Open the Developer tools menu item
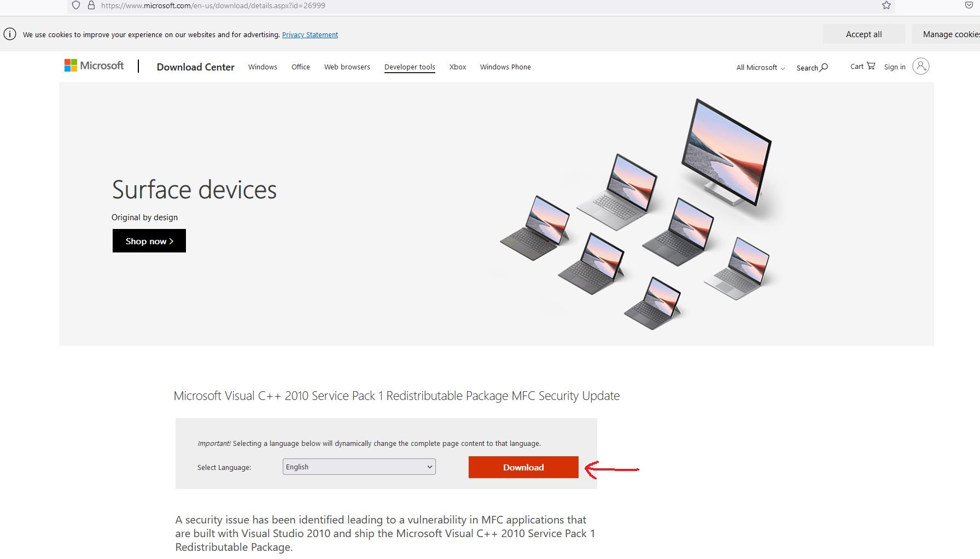The height and width of the screenshot is (559, 980). coord(410,67)
